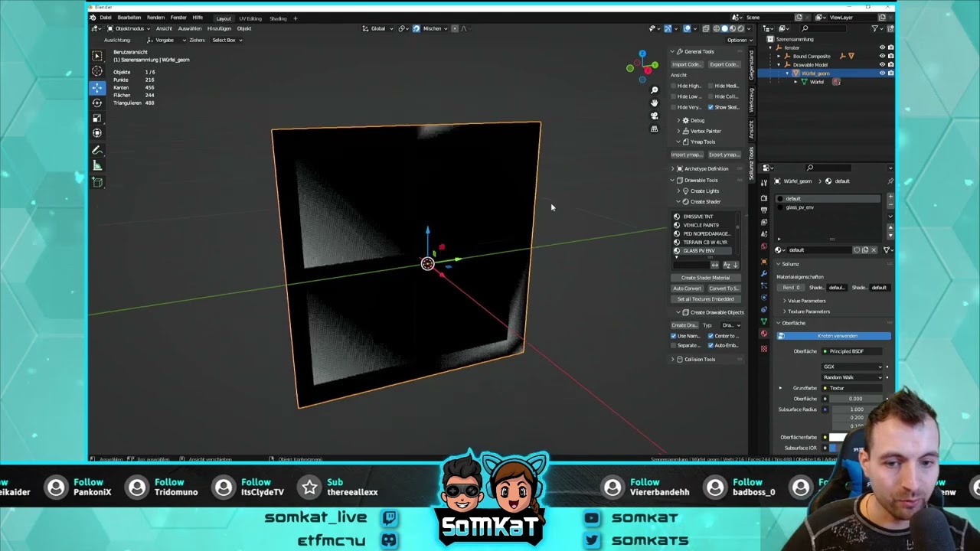Viewport: 980px width, 551px height.
Task: Click the white Oberflächenfarbe color swatch
Action: pyautogui.click(x=839, y=437)
